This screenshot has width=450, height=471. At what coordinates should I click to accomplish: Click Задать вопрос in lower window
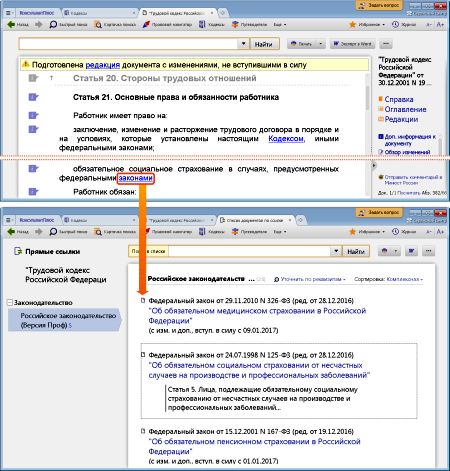(379, 212)
